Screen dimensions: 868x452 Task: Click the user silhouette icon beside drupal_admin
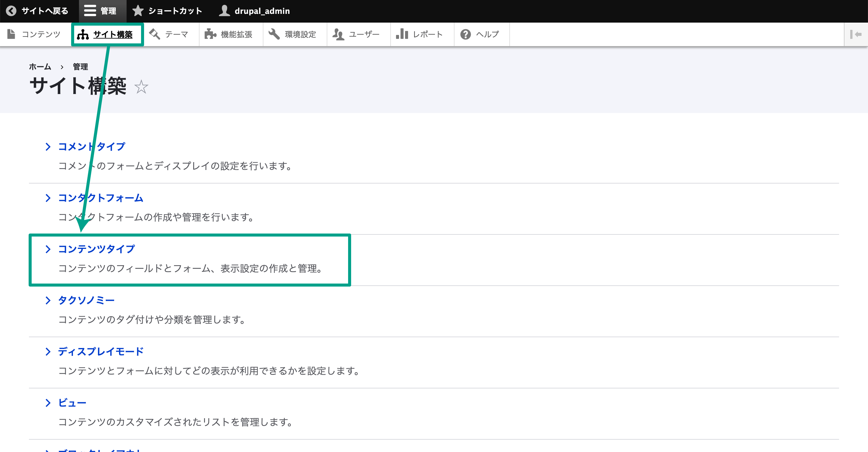225,11
